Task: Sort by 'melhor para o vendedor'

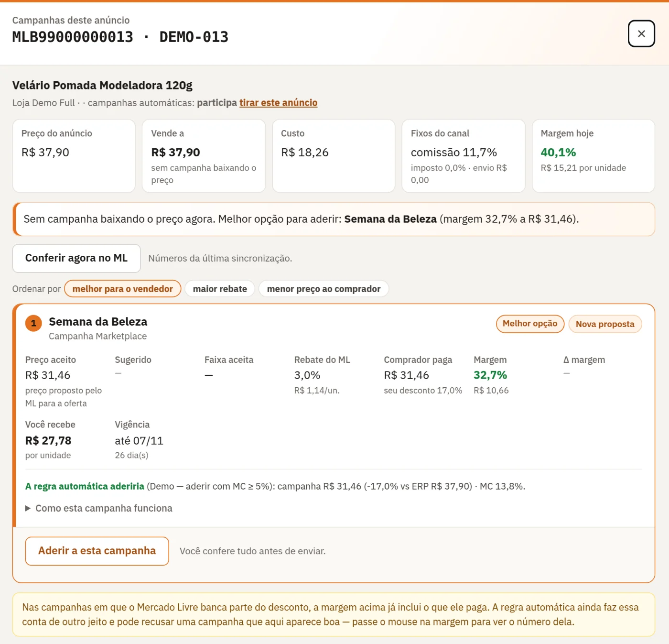Action: pos(122,289)
